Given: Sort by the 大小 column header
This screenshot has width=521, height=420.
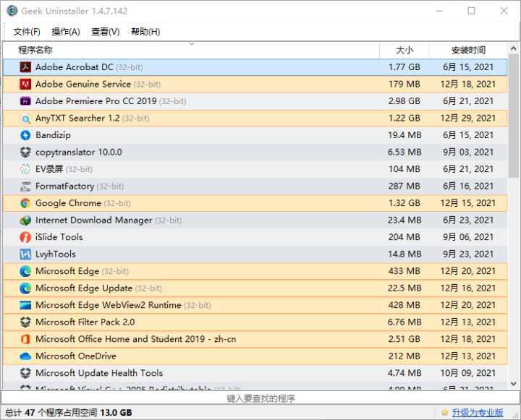Looking at the screenshot, I should point(404,51).
